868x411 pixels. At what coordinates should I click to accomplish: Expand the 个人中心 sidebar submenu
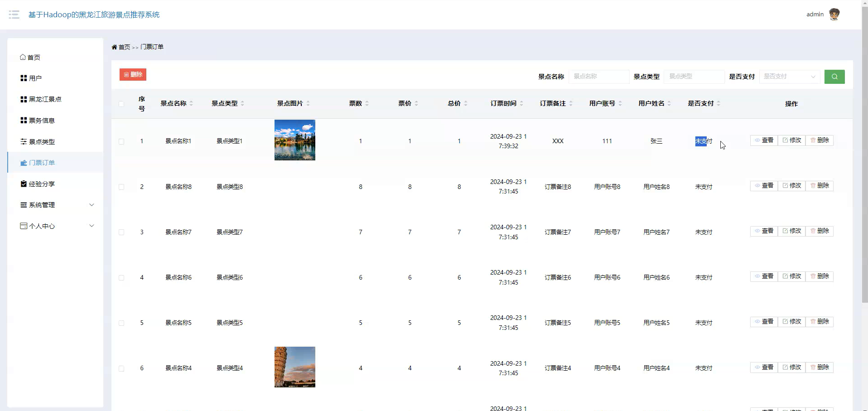click(x=55, y=226)
